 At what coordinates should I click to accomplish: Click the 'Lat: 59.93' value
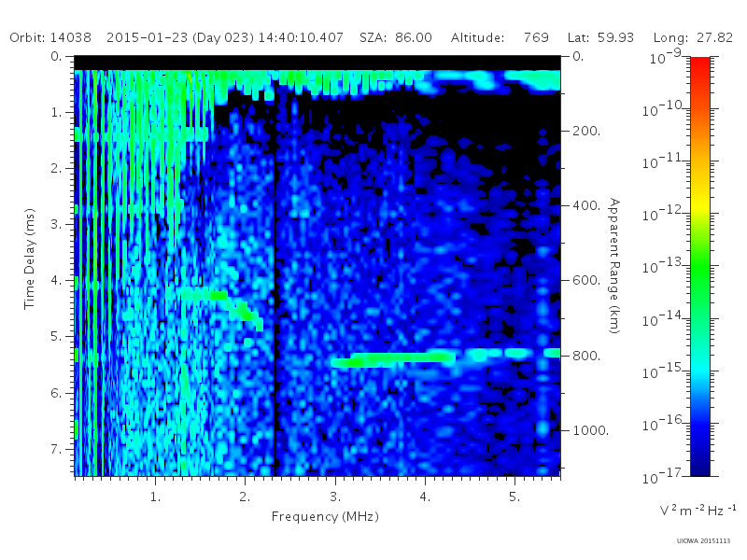(x=600, y=37)
